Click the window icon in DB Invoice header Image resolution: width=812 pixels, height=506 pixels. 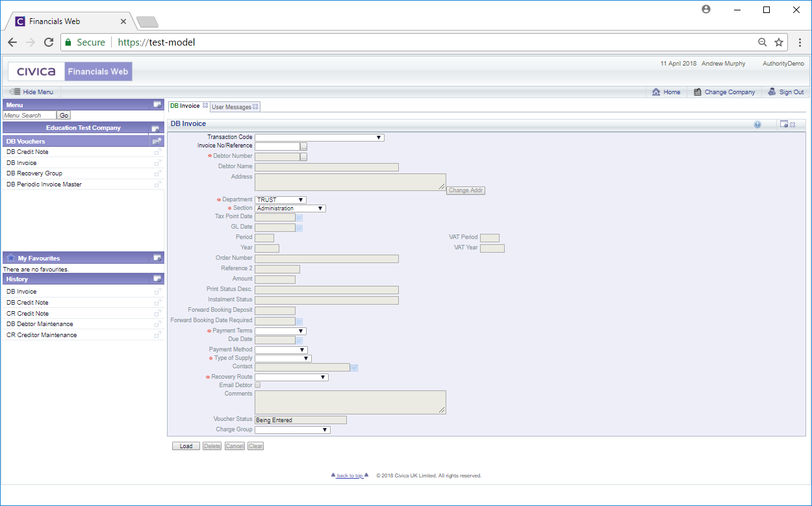[x=784, y=124]
